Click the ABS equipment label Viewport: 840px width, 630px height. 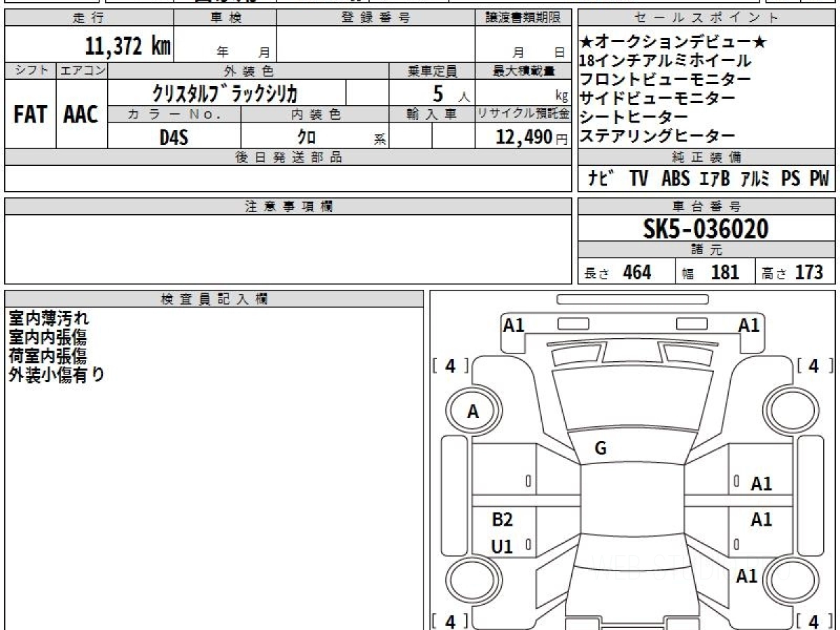click(x=675, y=179)
